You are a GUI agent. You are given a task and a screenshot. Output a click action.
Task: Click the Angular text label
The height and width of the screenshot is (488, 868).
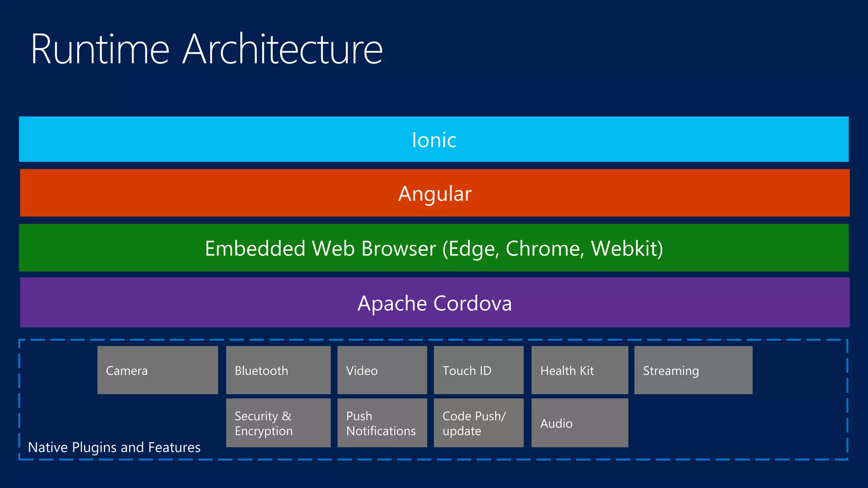(x=434, y=194)
